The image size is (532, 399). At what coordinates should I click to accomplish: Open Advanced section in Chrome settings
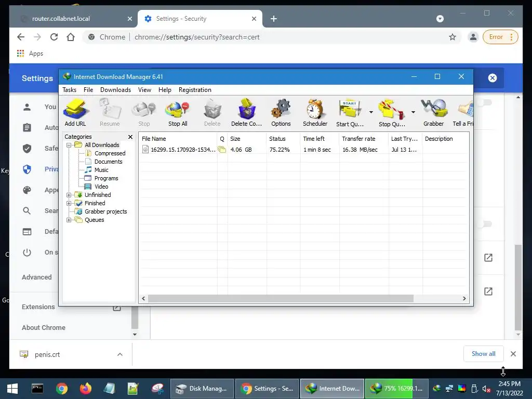(x=37, y=277)
